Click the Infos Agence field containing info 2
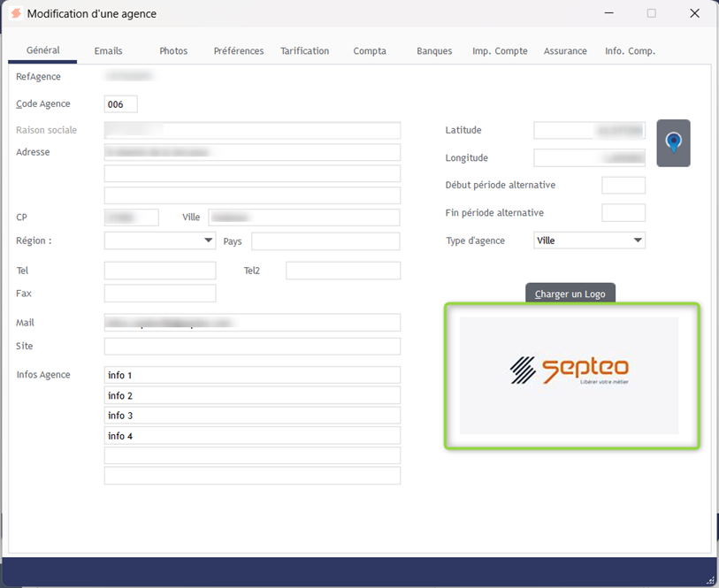The width and height of the screenshot is (719, 588). click(x=252, y=395)
